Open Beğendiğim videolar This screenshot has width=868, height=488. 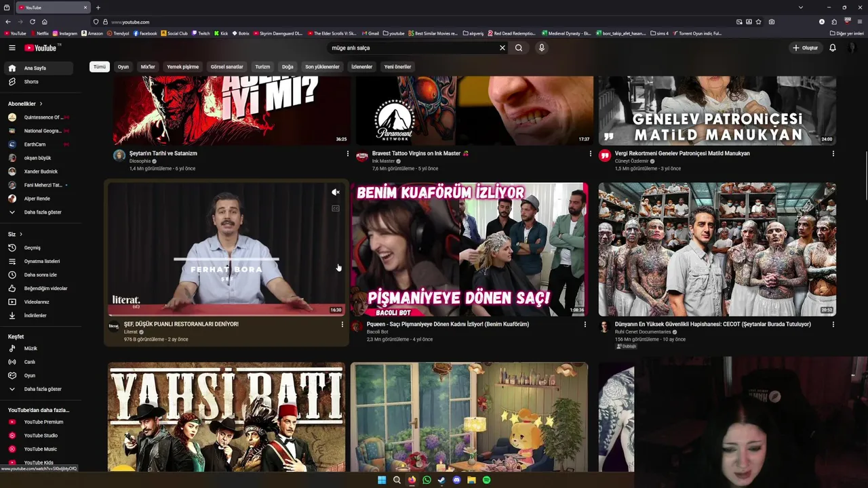tap(38, 288)
